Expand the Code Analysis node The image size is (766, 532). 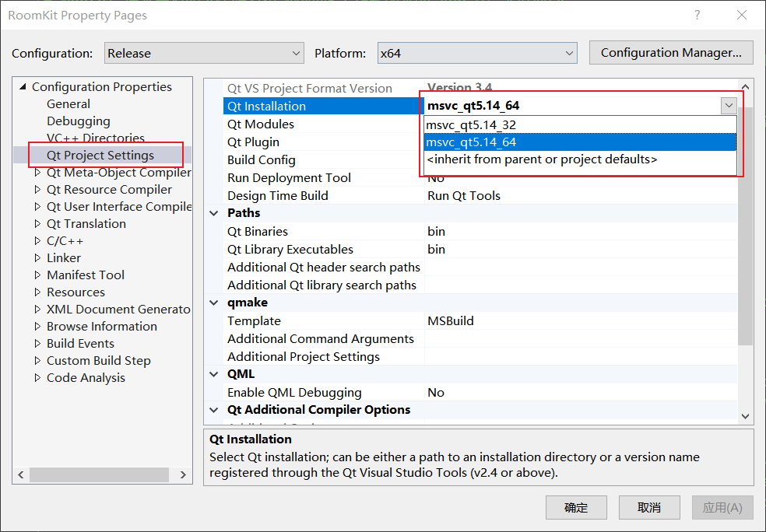[x=37, y=377]
